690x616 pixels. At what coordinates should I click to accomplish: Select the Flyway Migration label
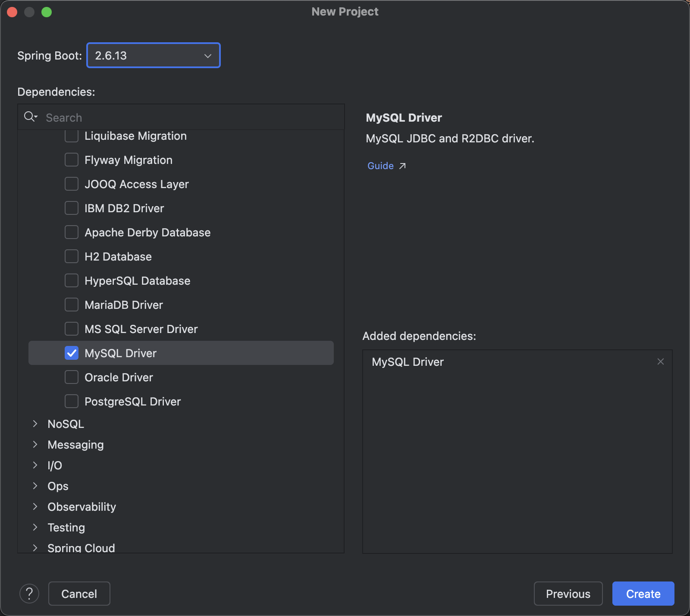click(x=129, y=160)
